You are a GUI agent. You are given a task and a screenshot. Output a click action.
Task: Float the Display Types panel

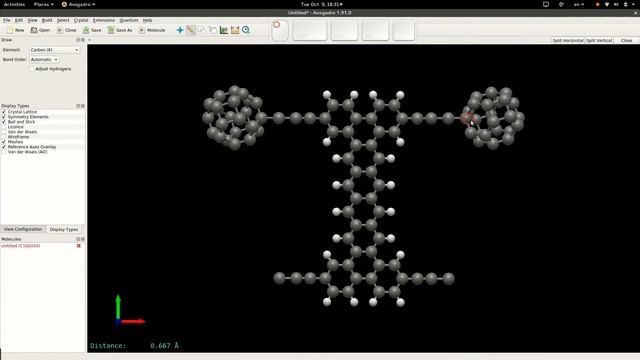[78, 106]
